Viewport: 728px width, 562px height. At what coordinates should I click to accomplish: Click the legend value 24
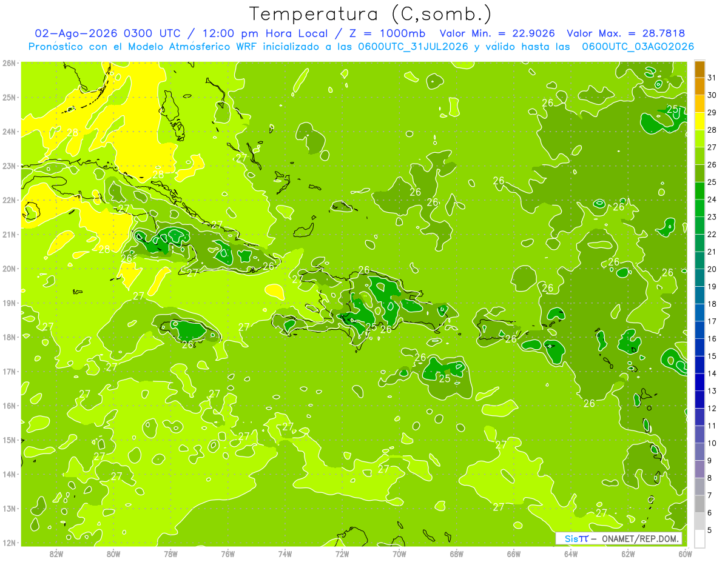712,199
